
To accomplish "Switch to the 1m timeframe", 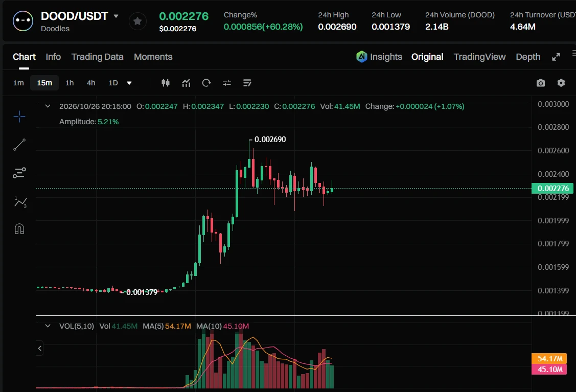I will coord(18,83).
